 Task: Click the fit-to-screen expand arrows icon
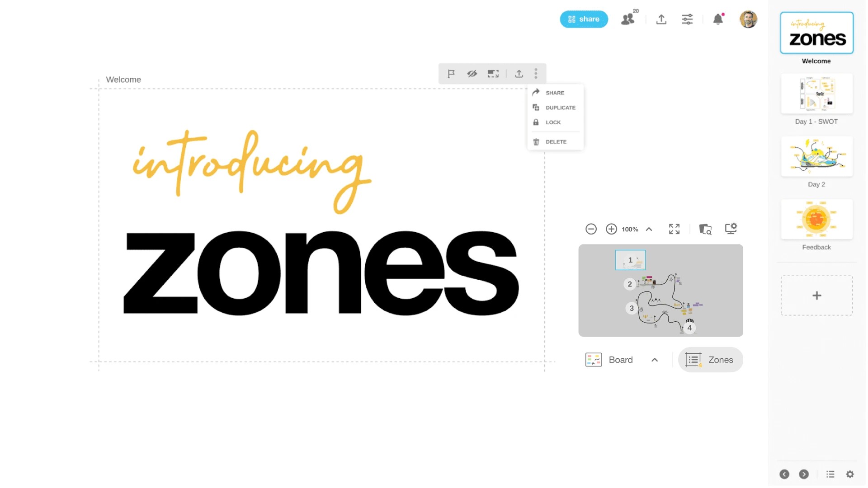pos(674,229)
